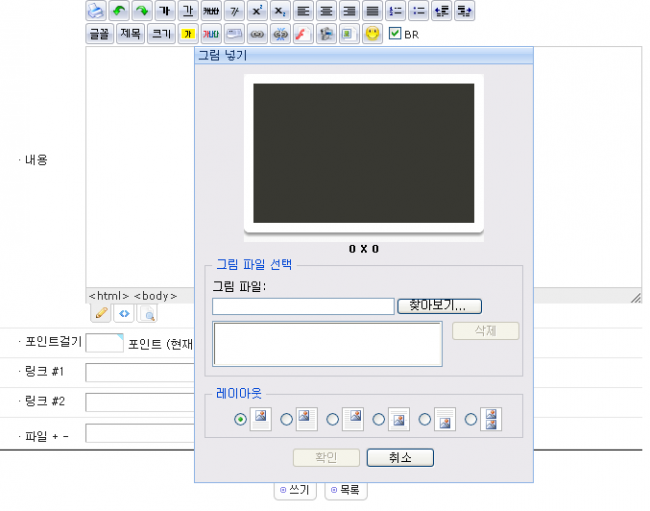Apply superscript formatting
The width and height of the screenshot is (650, 511).
tap(257, 11)
